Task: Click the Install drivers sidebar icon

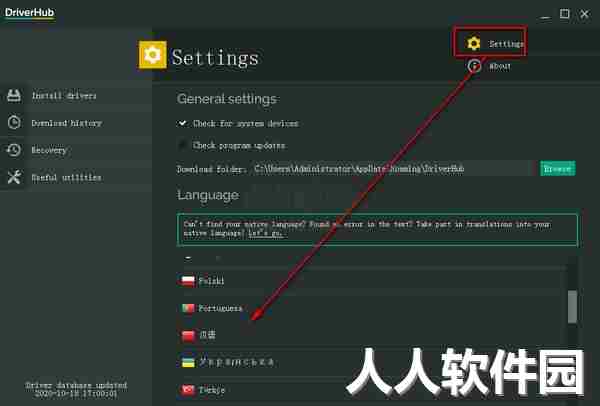Action: (14, 95)
